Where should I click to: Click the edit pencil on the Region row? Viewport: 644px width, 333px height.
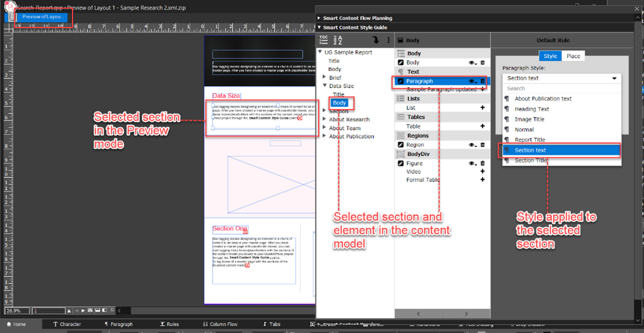(400, 145)
